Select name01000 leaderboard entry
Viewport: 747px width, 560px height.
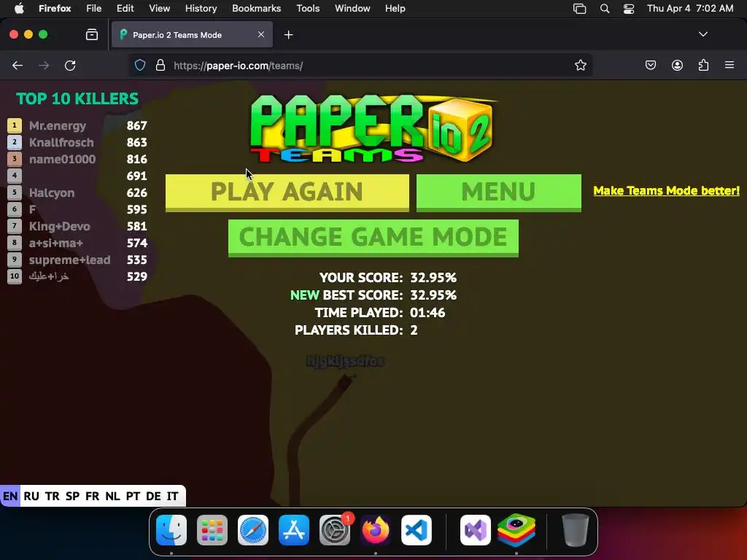[x=77, y=159]
